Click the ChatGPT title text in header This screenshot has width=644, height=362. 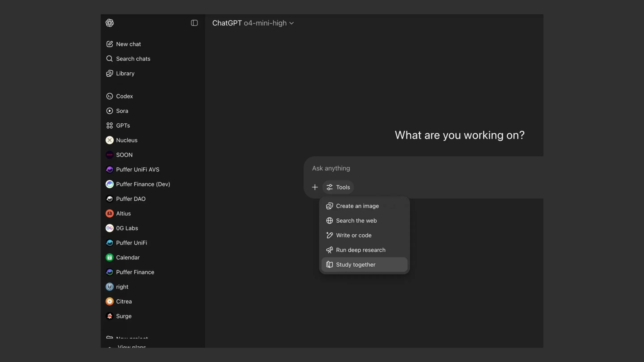pos(227,23)
